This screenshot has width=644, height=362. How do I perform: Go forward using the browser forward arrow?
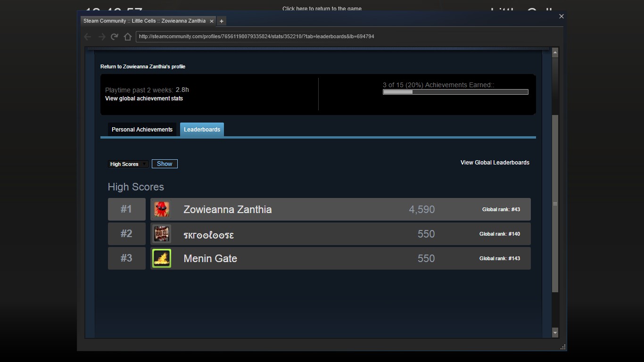(101, 36)
